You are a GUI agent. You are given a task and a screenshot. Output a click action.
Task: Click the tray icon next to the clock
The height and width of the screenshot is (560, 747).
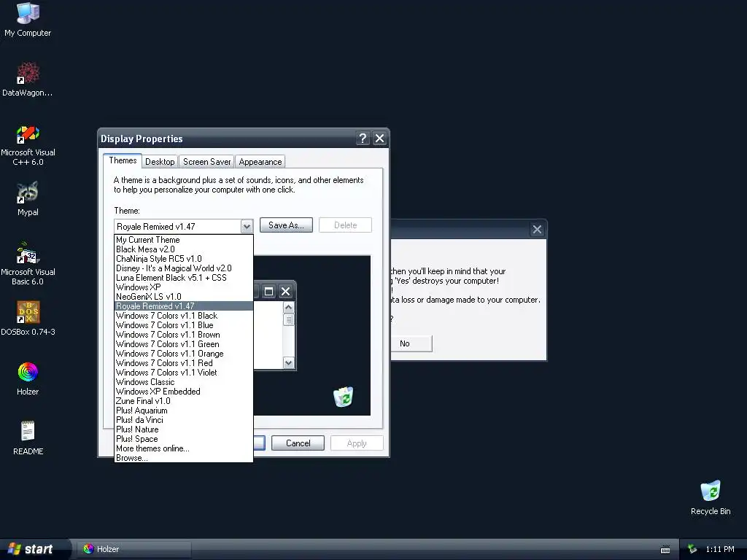click(692, 549)
